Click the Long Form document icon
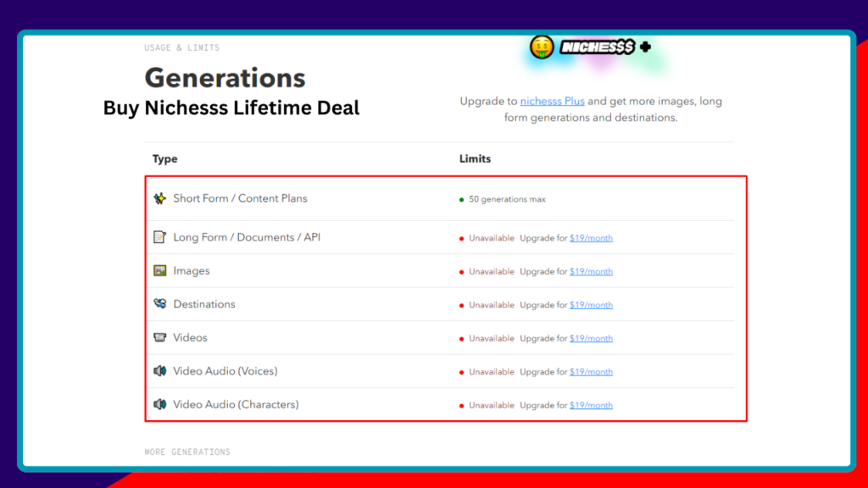This screenshot has height=488, width=868. pos(159,237)
